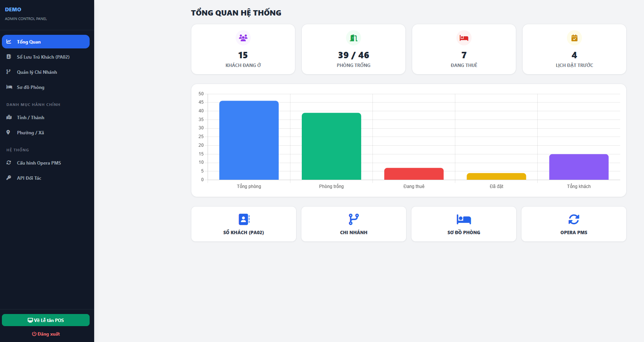Click the LỊCH ĐẶT TRƯỚC stat label
This screenshot has width=644, height=342.
[x=574, y=65]
